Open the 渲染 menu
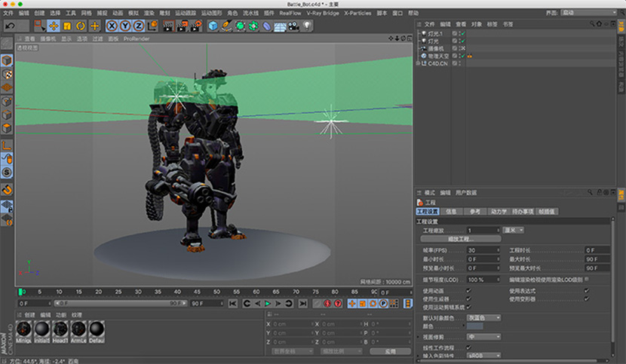626x364 pixels. click(149, 13)
